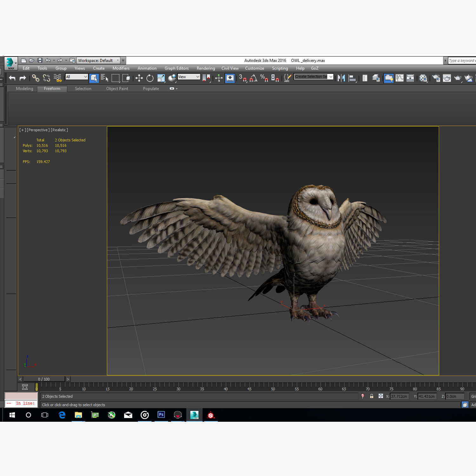The image size is (476, 476).
Task: Toggle Isolate Selection in status bar
Action: click(x=363, y=396)
